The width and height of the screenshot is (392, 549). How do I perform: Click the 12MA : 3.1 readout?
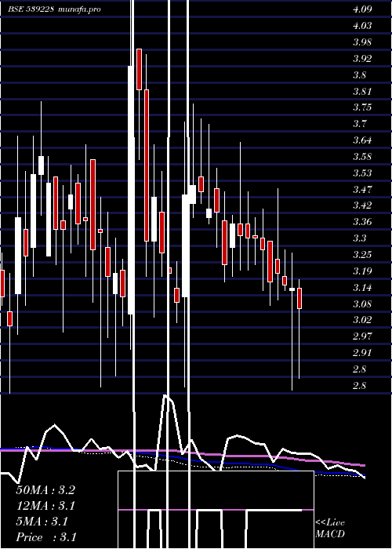45,506
